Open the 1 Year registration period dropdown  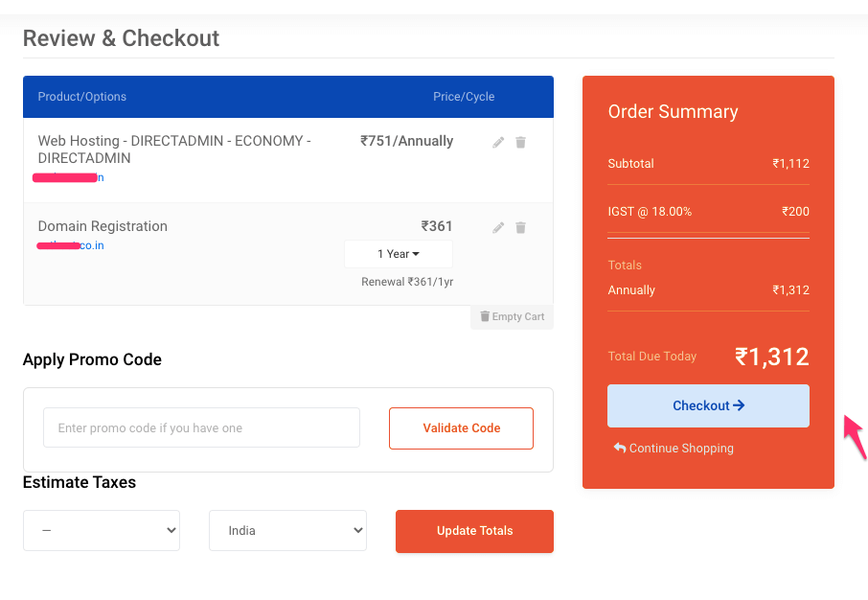click(398, 253)
